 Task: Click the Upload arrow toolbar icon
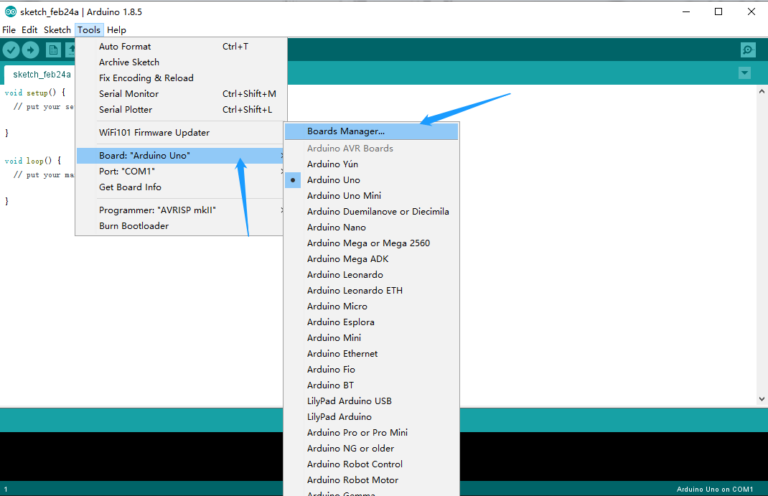point(31,50)
